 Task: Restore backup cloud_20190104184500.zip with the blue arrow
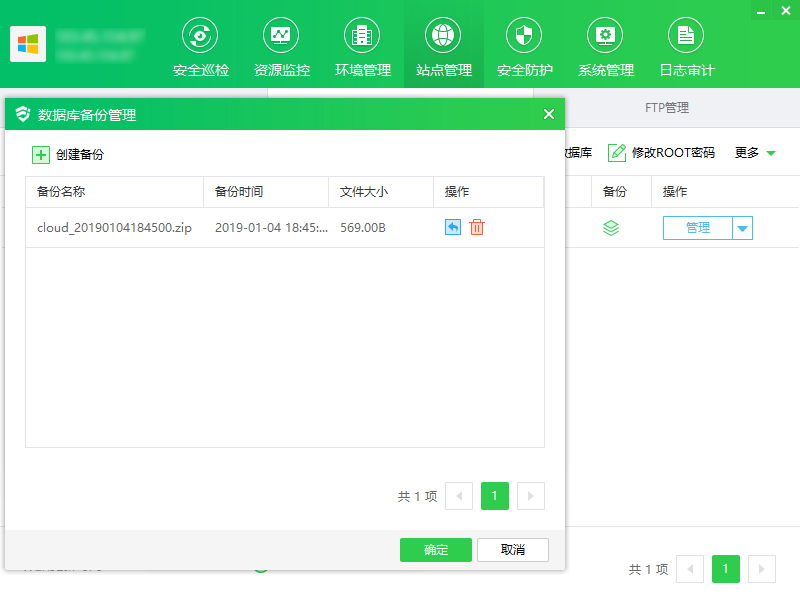(453, 227)
